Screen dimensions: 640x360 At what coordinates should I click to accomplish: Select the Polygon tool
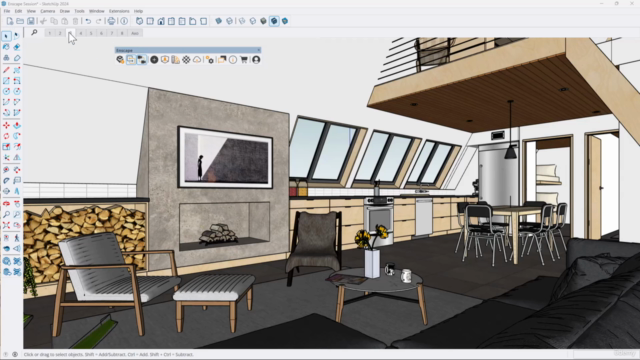[17, 91]
